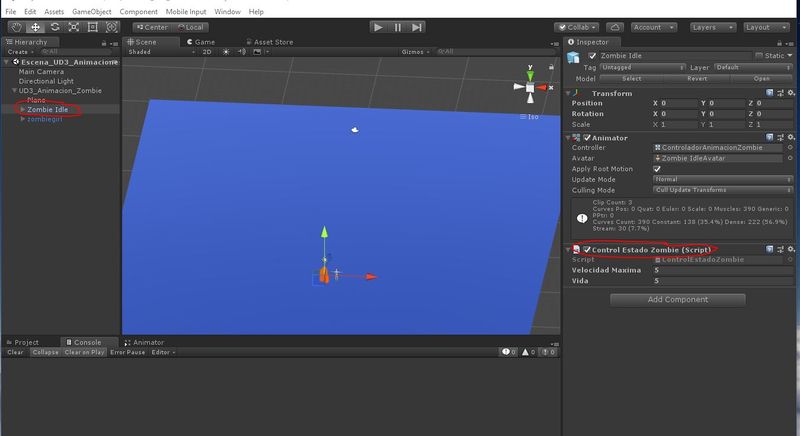The width and height of the screenshot is (800, 436).
Task: Click the scene orientation gizmo cube
Action: click(x=530, y=88)
